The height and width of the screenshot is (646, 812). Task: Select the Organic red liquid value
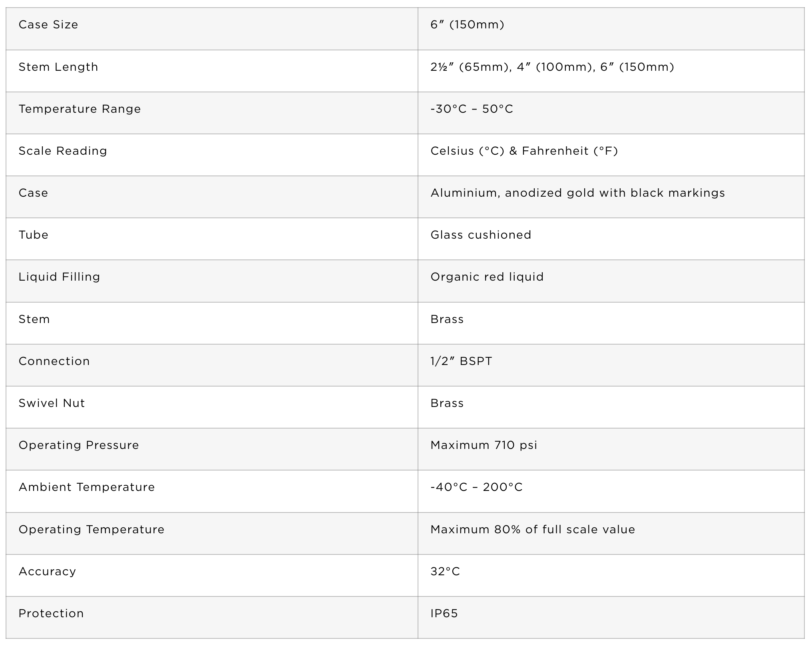(487, 277)
